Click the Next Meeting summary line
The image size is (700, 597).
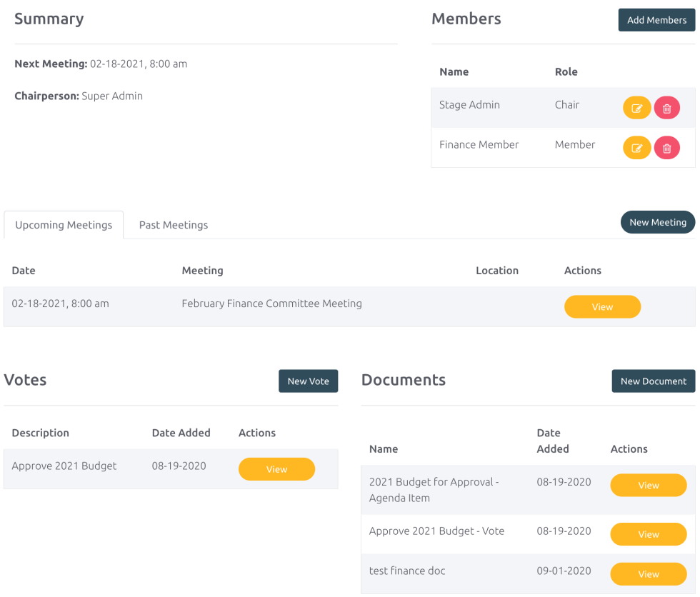pyautogui.click(x=101, y=64)
